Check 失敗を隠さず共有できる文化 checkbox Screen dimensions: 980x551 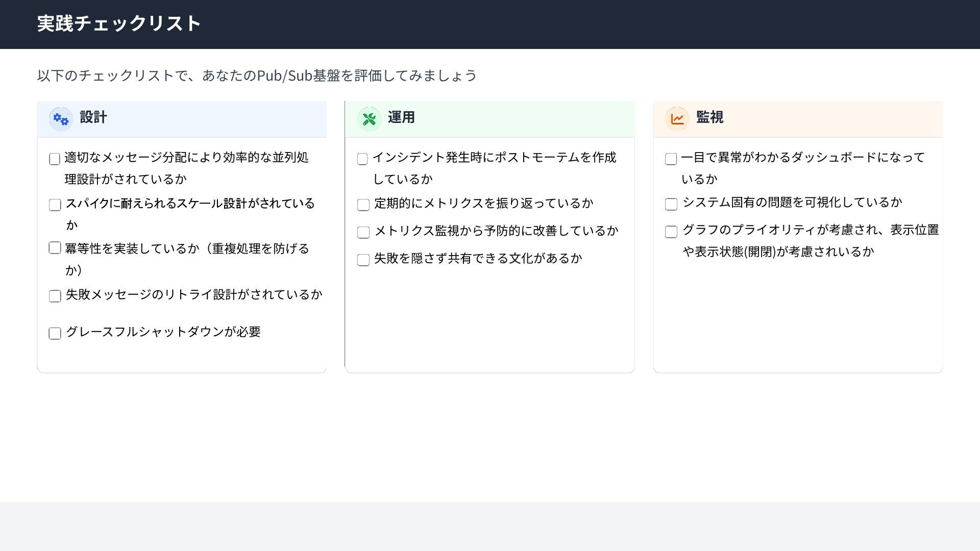point(363,260)
